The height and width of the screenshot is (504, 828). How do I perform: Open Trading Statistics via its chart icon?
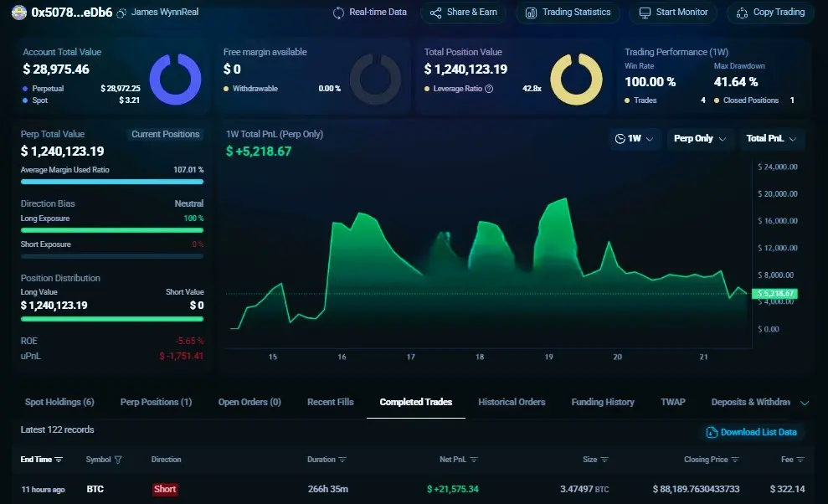(x=531, y=13)
